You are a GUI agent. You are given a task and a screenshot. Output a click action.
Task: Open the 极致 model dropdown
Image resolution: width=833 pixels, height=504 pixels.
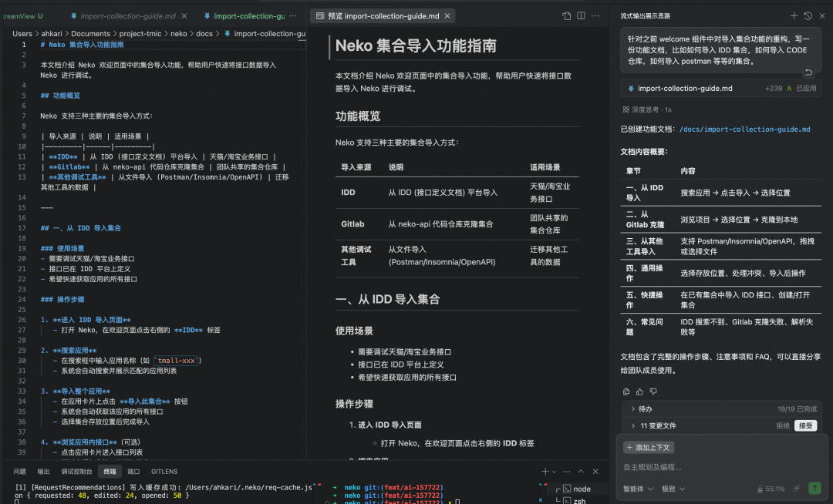click(673, 489)
